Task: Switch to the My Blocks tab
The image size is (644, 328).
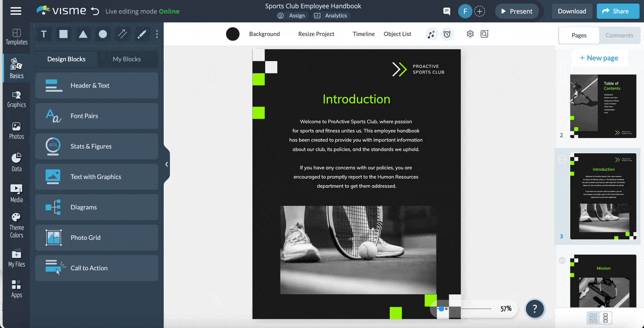Action: tap(128, 59)
